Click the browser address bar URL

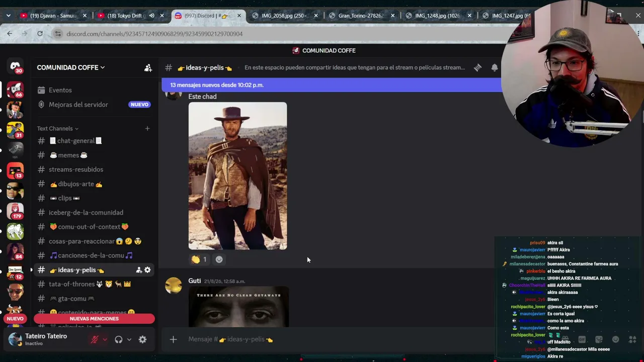[x=154, y=34]
